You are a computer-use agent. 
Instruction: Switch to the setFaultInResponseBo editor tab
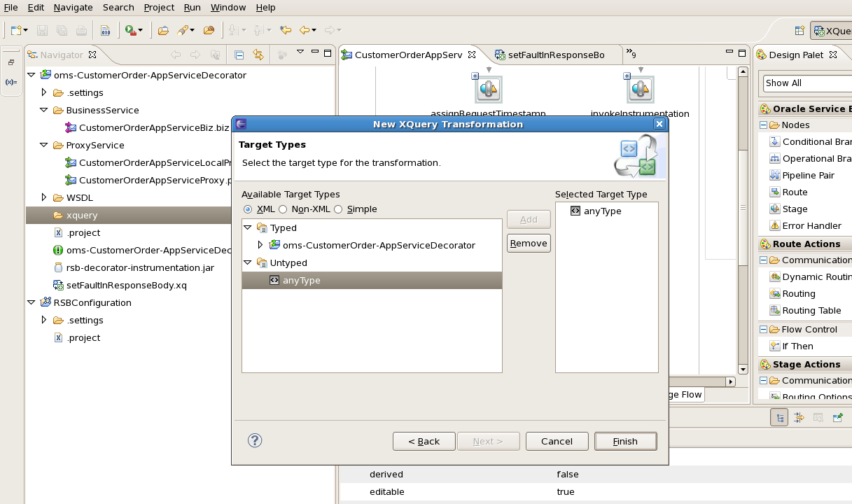coord(557,55)
